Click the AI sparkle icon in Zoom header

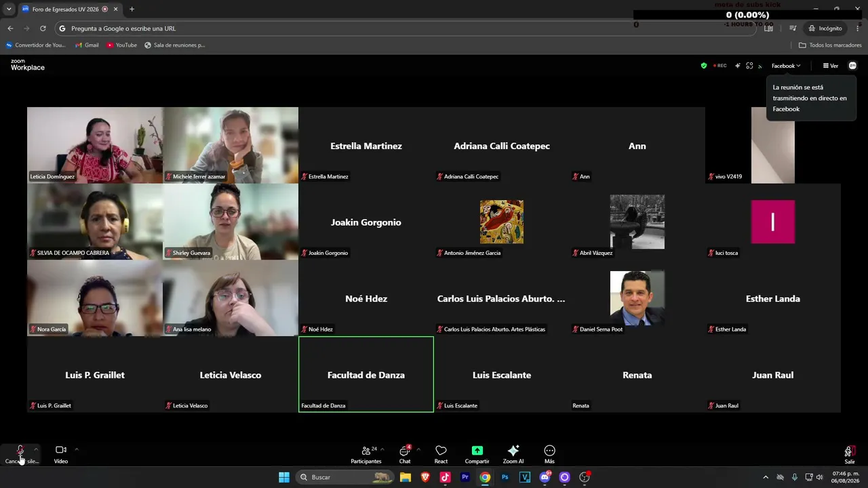click(737, 66)
